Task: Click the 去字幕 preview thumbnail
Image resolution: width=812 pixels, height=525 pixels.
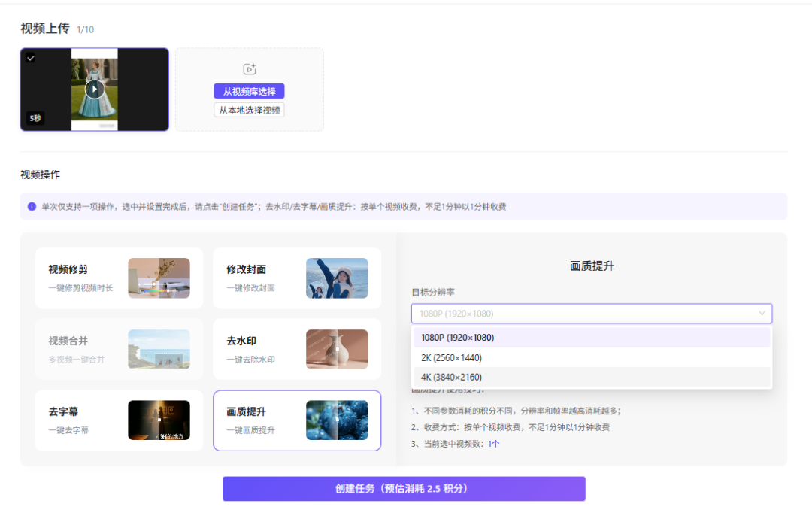Action: (x=159, y=420)
